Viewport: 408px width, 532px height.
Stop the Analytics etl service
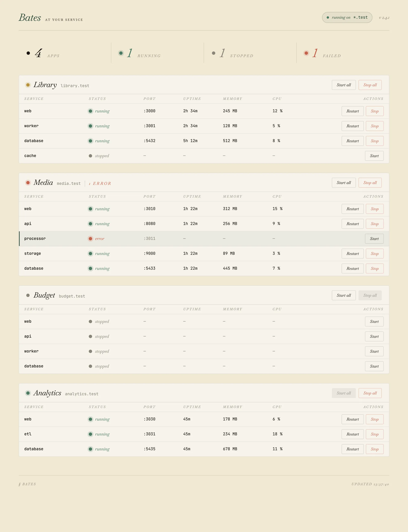click(x=375, y=434)
